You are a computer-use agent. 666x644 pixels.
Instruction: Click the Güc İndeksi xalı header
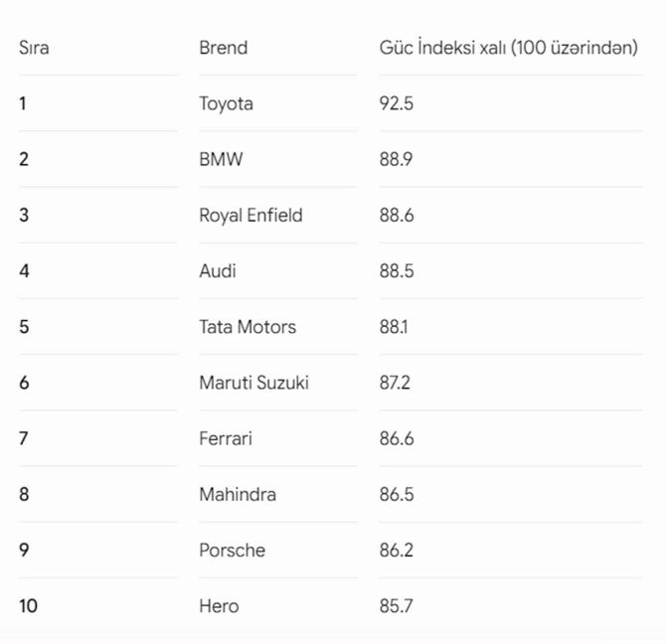tap(508, 47)
